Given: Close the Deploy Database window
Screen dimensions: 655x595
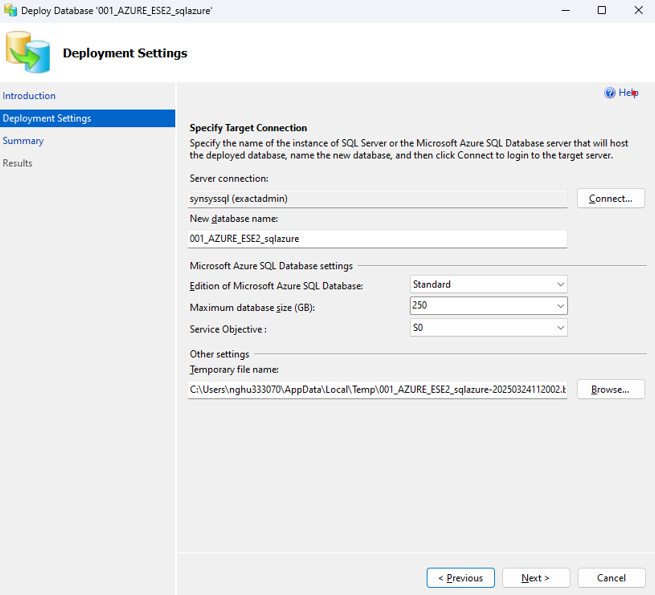Looking at the screenshot, I should (638, 10).
